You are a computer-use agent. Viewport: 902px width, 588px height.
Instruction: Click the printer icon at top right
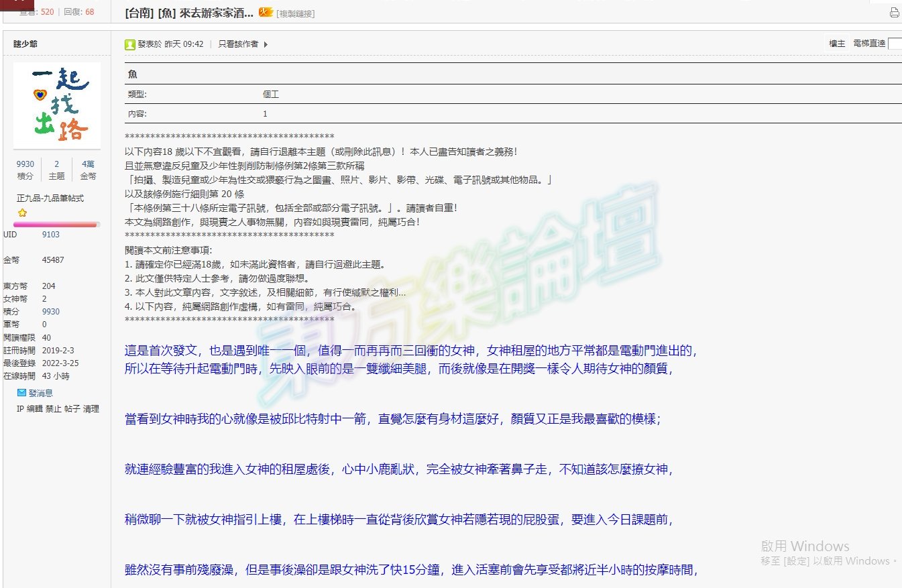(894, 13)
